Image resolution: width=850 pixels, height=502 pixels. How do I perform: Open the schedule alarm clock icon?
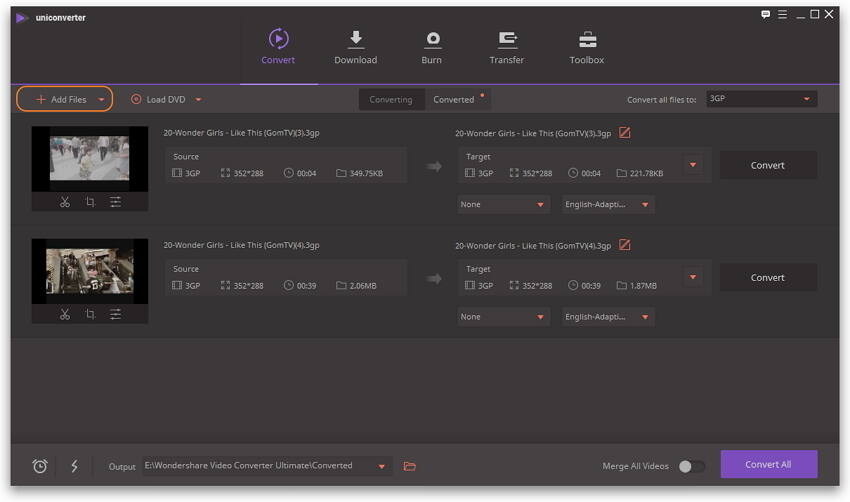[x=40, y=466]
